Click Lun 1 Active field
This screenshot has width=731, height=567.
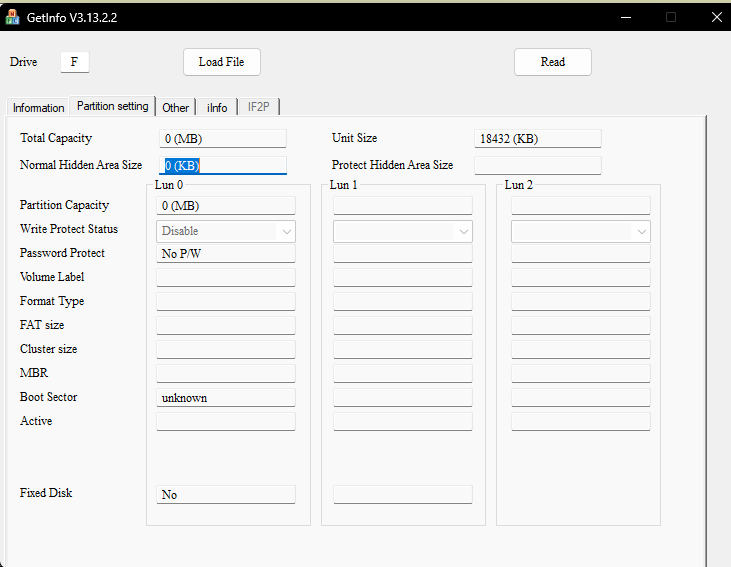[403, 422]
